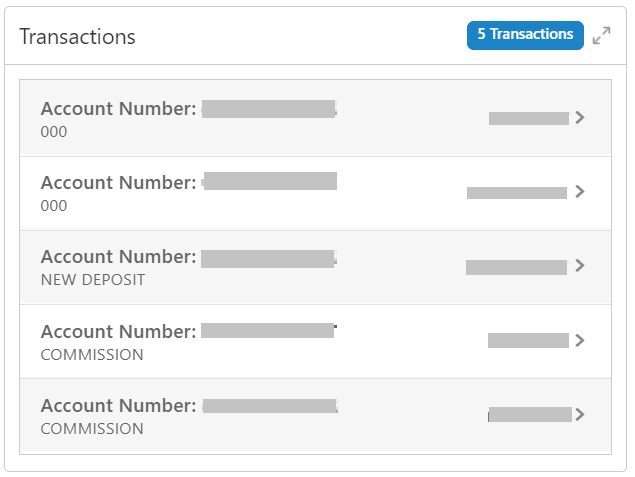Click Account Number label in first row

coord(118,109)
